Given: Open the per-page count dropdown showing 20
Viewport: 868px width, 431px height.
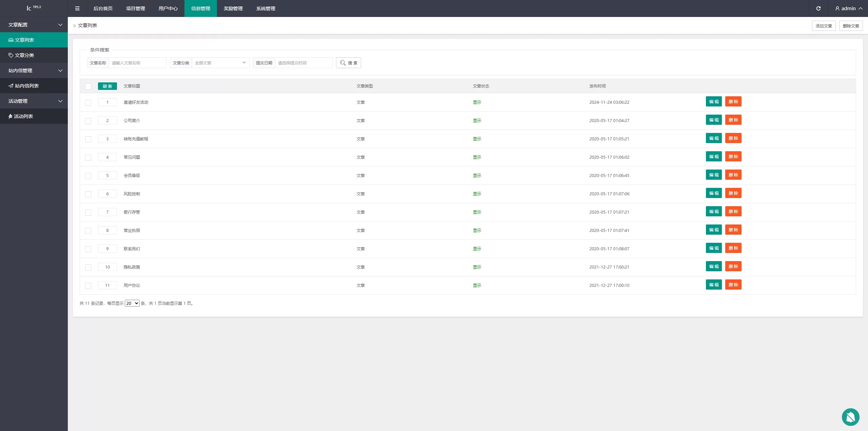Looking at the screenshot, I should tap(132, 303).
